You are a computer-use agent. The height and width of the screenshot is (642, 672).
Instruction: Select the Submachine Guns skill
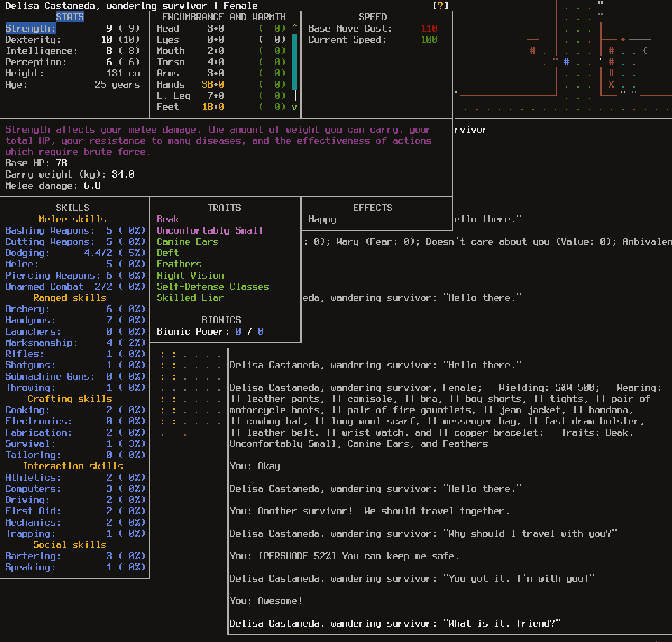75,376
